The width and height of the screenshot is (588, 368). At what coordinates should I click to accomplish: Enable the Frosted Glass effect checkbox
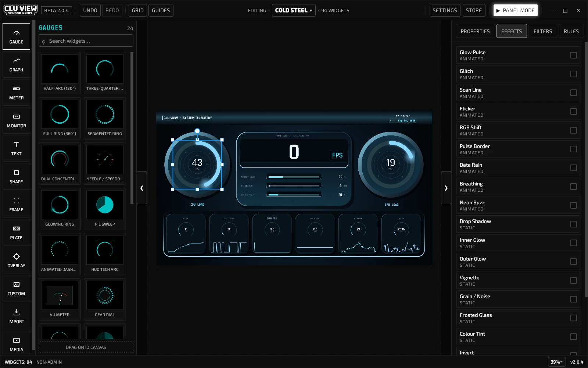(573, 318)
